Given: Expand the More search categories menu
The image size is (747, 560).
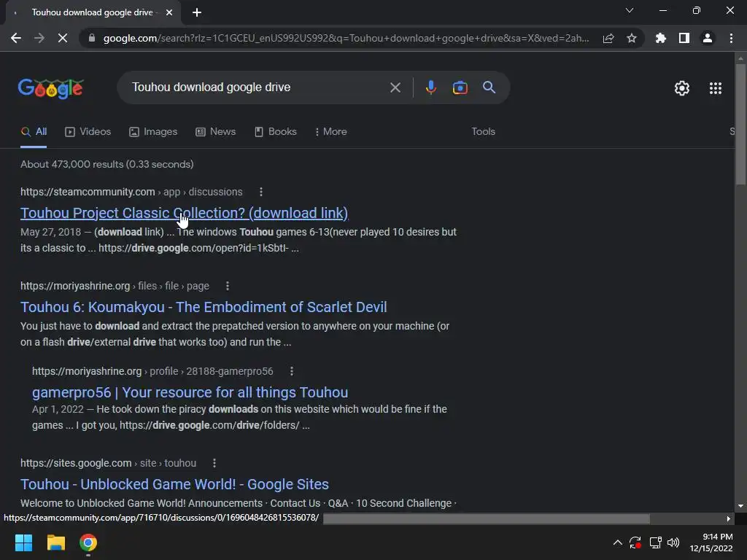Looking at the screenshot, I should point(331,132).
